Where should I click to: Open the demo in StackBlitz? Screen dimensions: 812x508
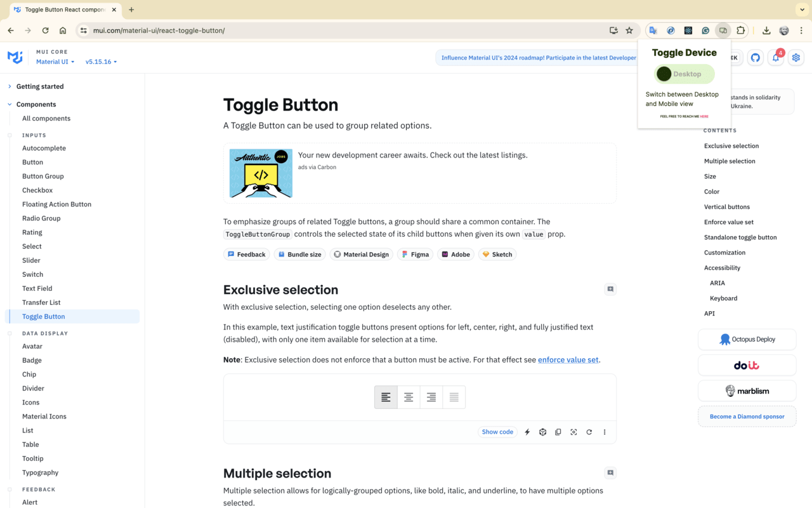(x=527, y=432)
